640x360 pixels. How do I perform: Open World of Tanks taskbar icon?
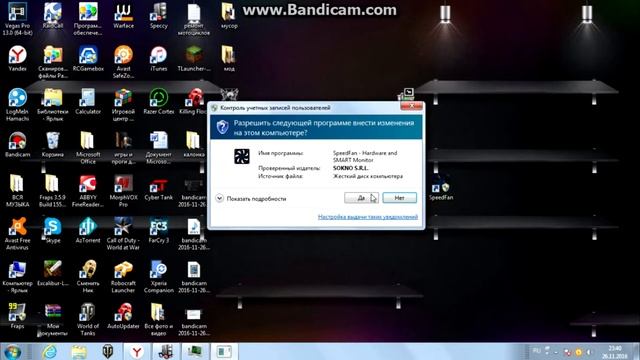click(x=108, y=352)
